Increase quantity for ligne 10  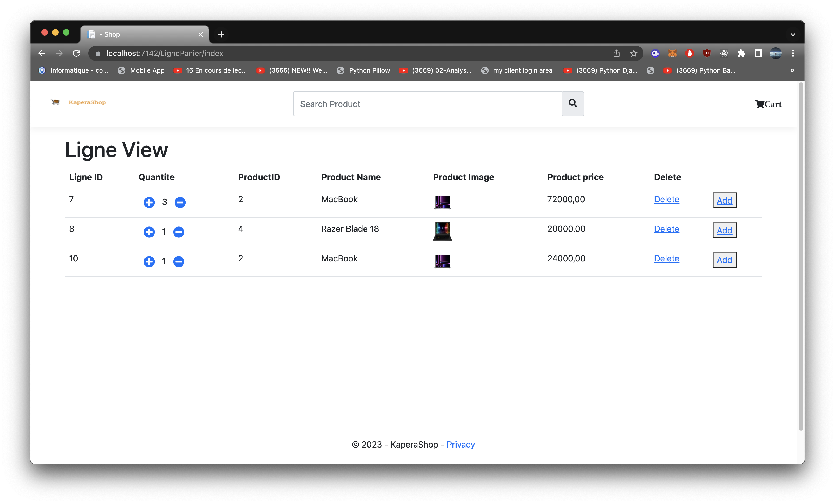pos(149,261)
